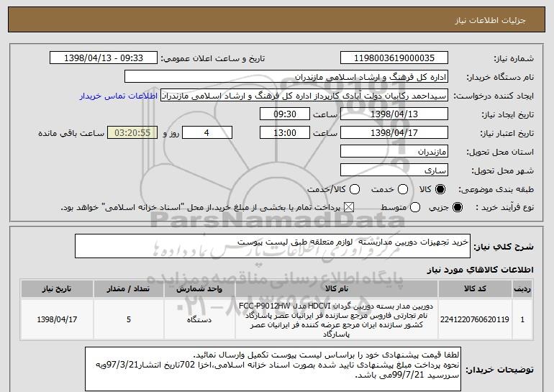This screenshot has height=392, width=554.
Task: Click the remaining days field showing 4
Action: coord(207,133)
